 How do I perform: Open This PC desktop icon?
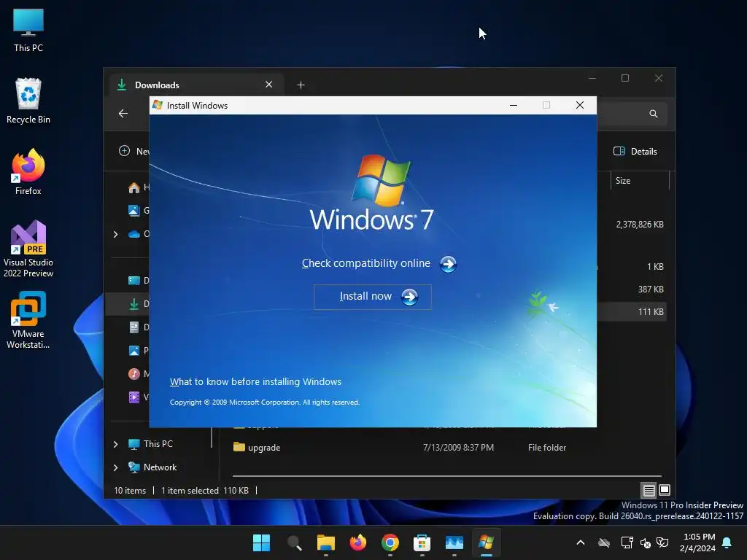28,30
